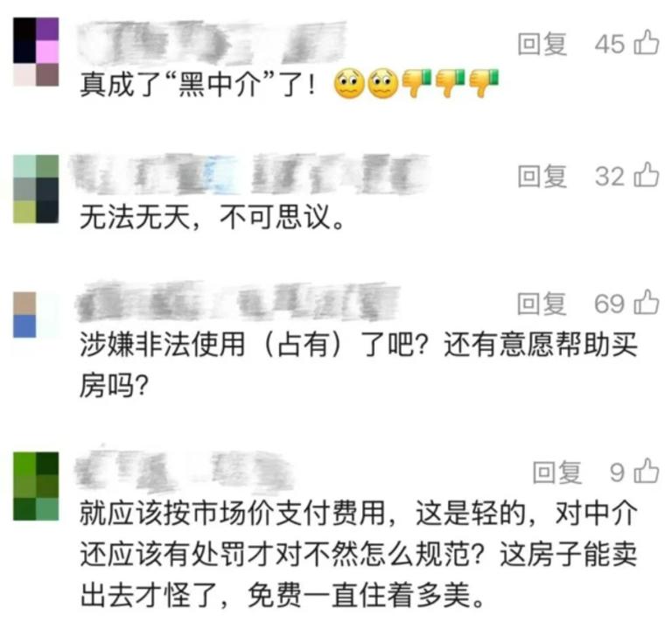Like the "无法无天" comment with 32 likes

(x=647, y=174)
